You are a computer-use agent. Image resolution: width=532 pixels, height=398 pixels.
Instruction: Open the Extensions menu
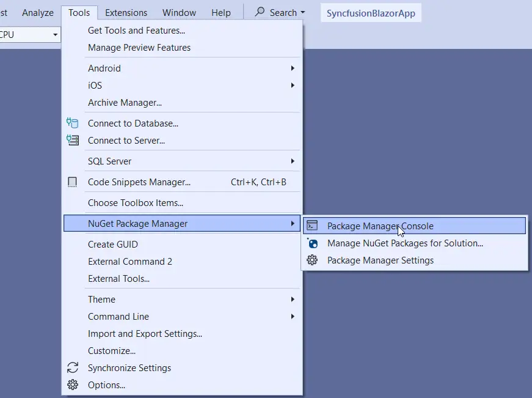click(x=126, y=12)
